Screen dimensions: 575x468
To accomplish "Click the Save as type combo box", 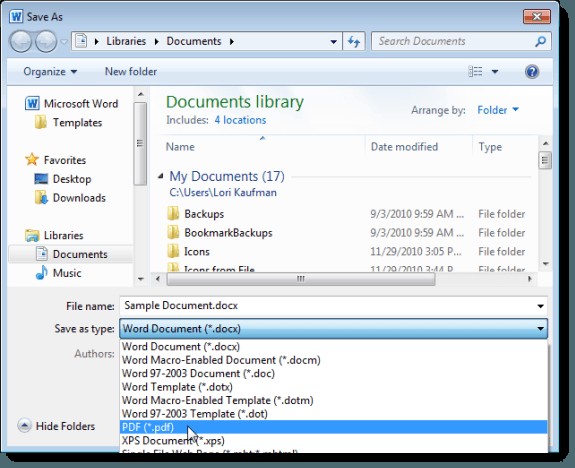I will [x=333, y=328].
